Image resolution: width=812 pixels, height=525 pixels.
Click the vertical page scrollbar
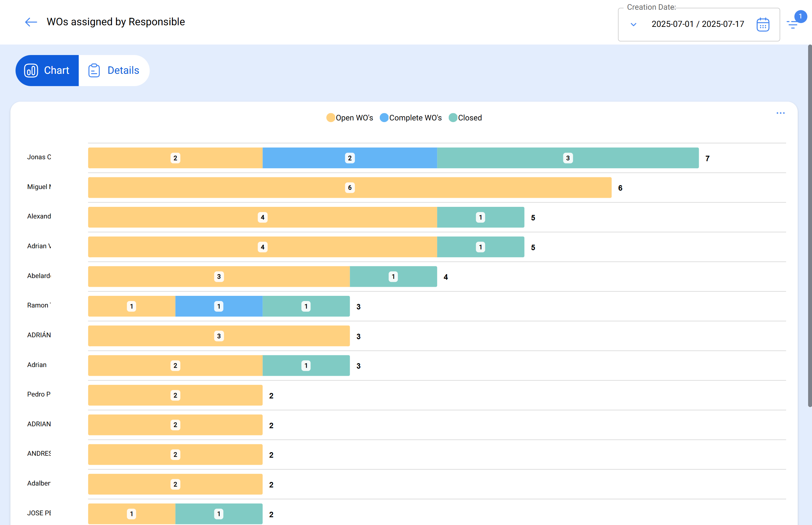pos(809,225)
